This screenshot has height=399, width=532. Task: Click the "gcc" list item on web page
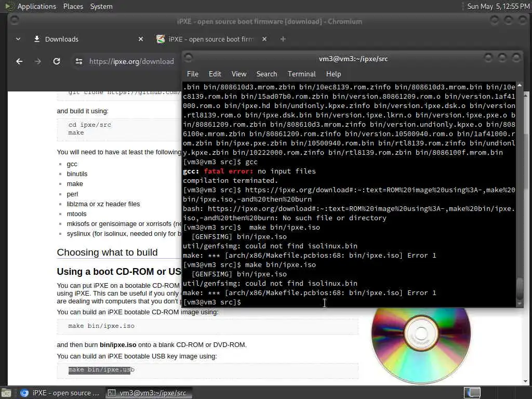tap(72, 164)
